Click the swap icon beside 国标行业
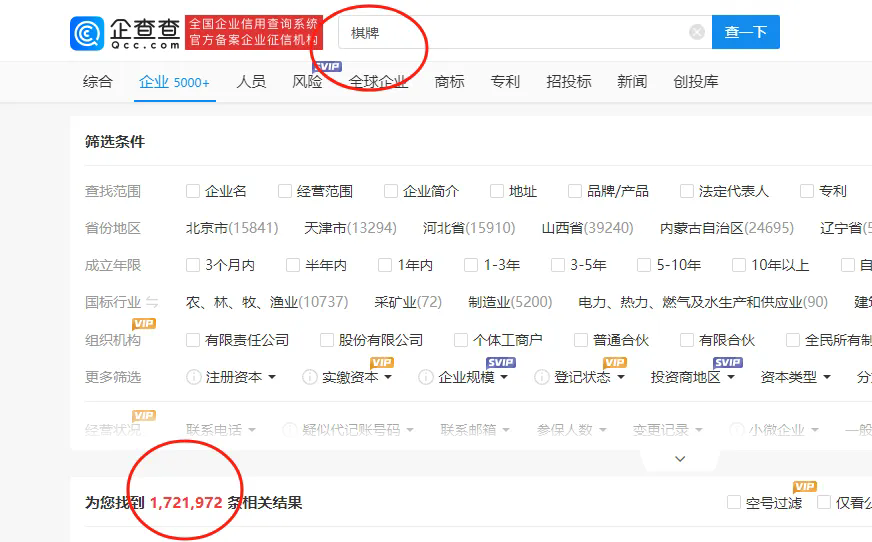Viewport: 872px width, 542px height. coord(152,302)
